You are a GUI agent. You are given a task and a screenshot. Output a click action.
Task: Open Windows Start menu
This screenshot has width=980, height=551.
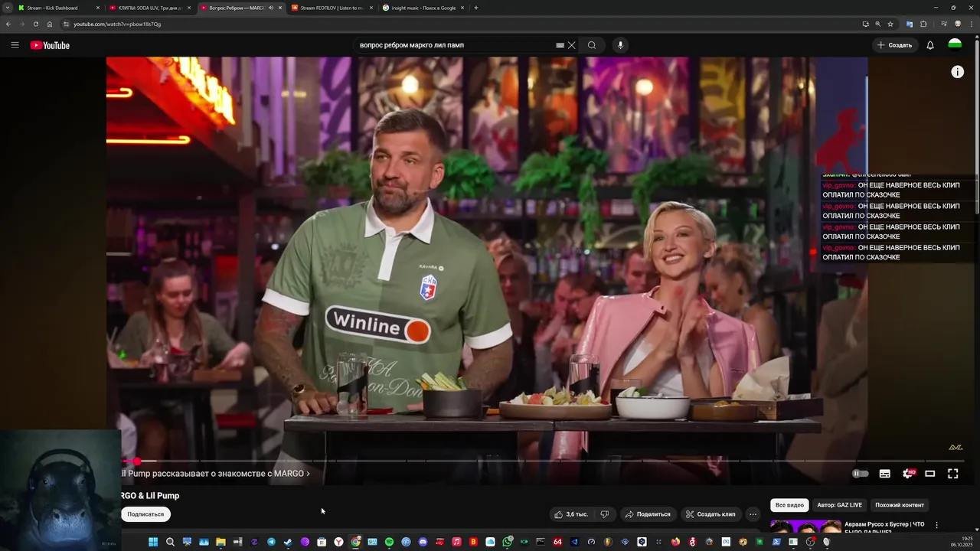click(153, 542)
